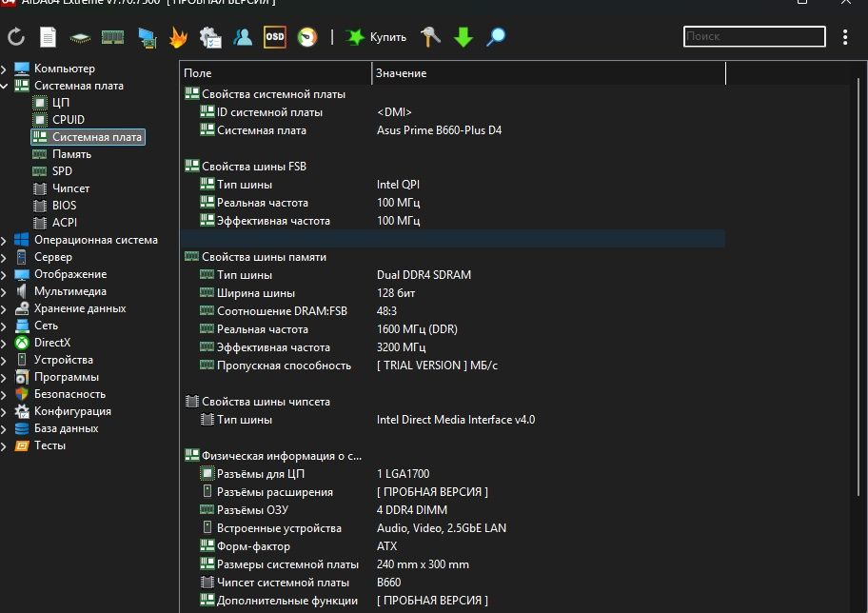The image size is (868, 613).
Task: Select the ID системной платы row
Action: pos(453,112)
